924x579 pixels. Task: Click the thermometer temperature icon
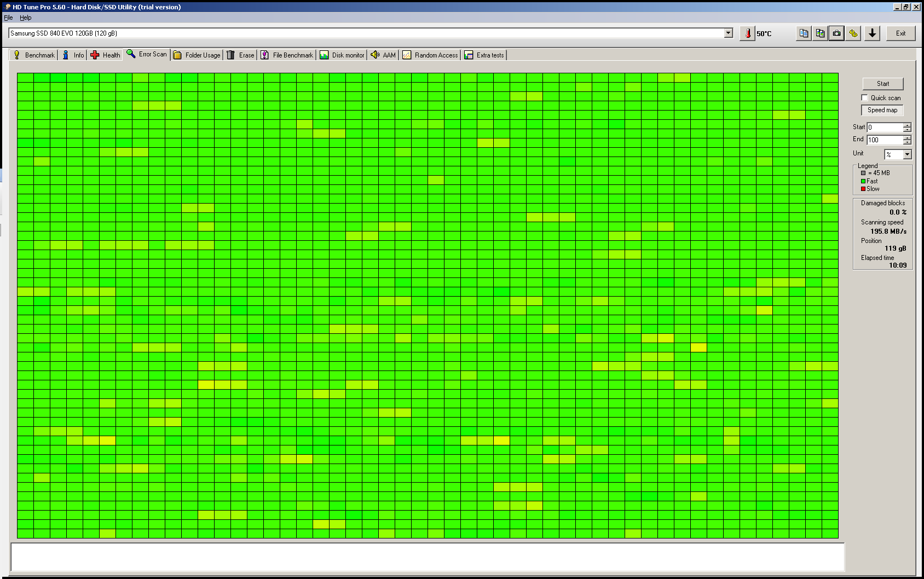(x=747, y=33)
